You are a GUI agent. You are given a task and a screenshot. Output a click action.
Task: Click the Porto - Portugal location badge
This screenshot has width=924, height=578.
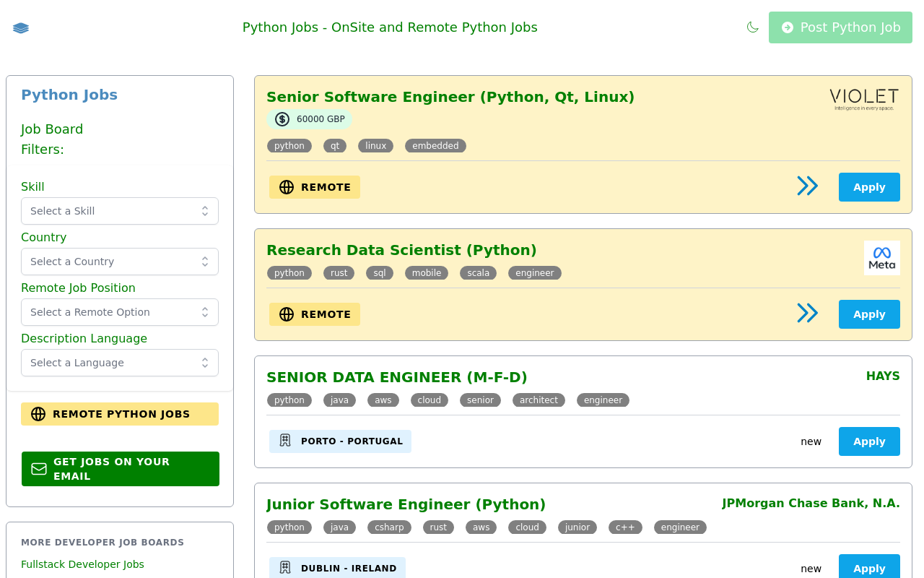pos(340,441)
